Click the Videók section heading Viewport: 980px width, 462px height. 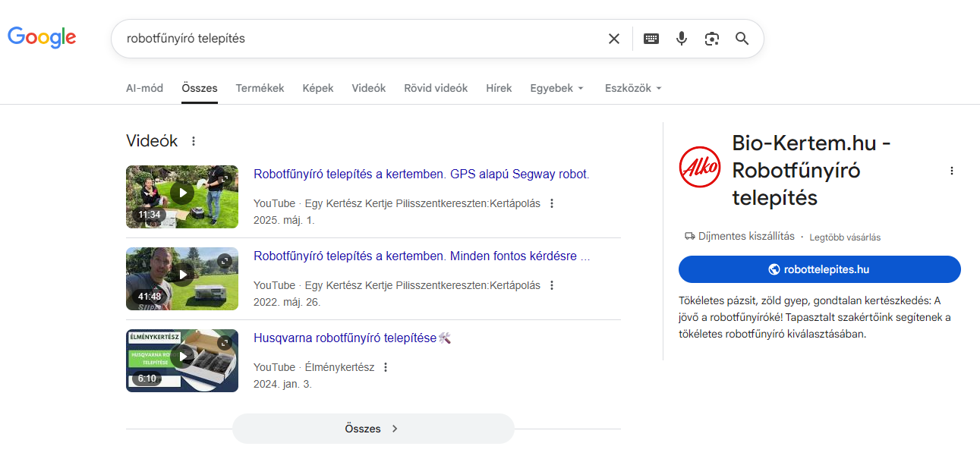(x=152, y=141)
